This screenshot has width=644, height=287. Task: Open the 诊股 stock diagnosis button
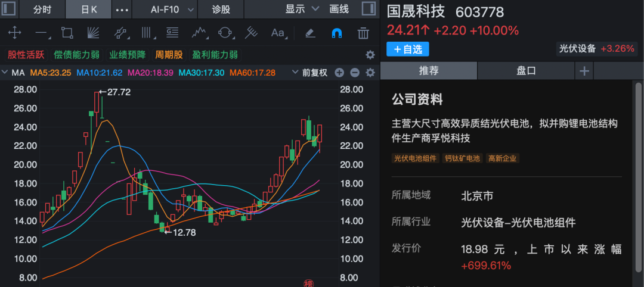tap(221, 10)
